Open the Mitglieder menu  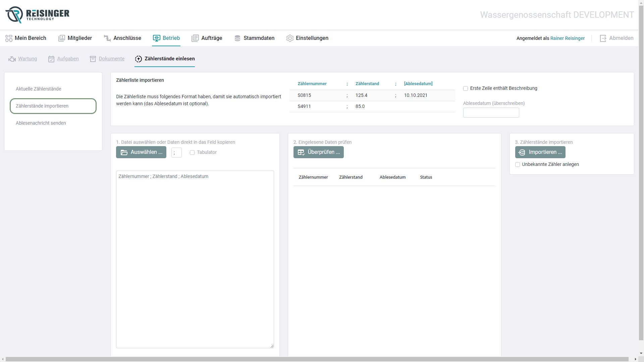point(75,38)
